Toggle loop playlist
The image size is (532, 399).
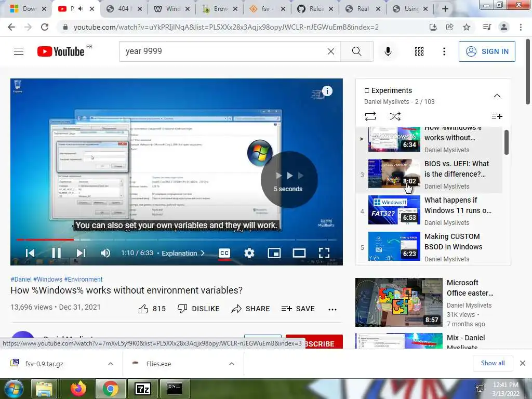pos(370,116)
